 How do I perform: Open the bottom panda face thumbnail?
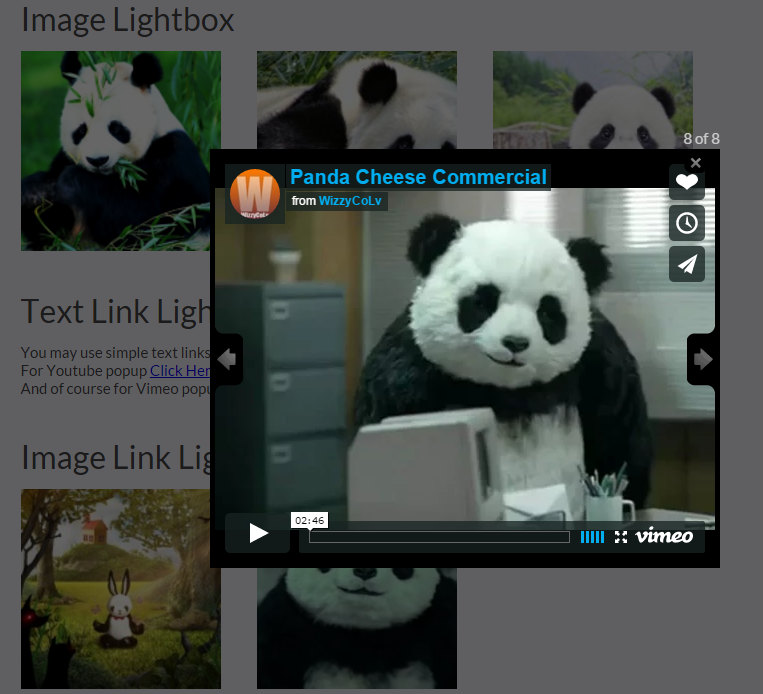[x=357, y=628]
